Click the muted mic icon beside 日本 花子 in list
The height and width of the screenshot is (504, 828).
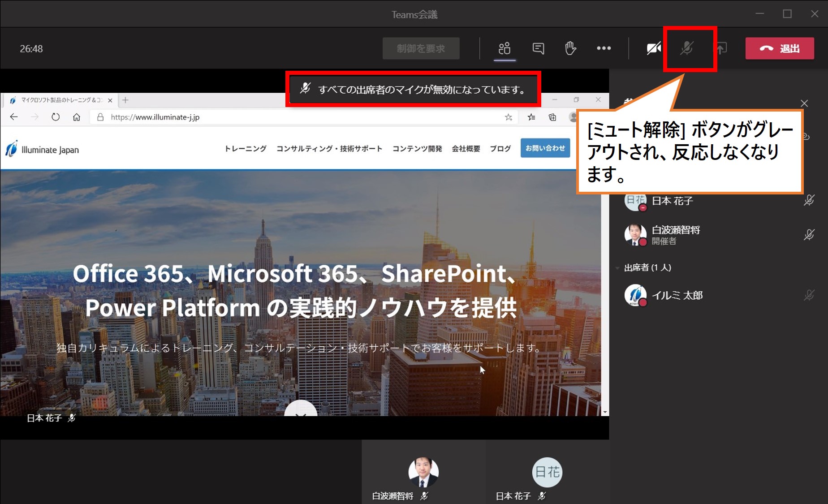pos(809,200)
